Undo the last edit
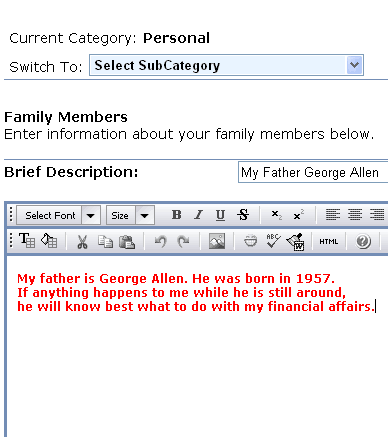The image size is (388, 437). click(161, 241)
